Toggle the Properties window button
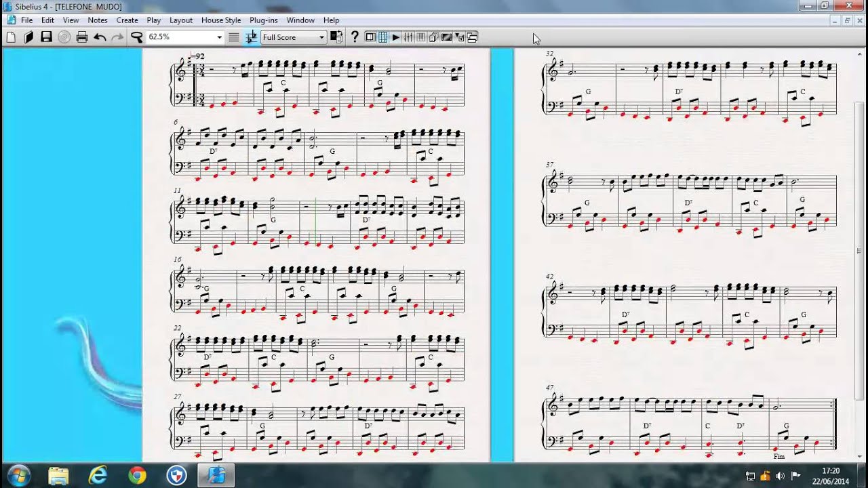 [460, 37]
